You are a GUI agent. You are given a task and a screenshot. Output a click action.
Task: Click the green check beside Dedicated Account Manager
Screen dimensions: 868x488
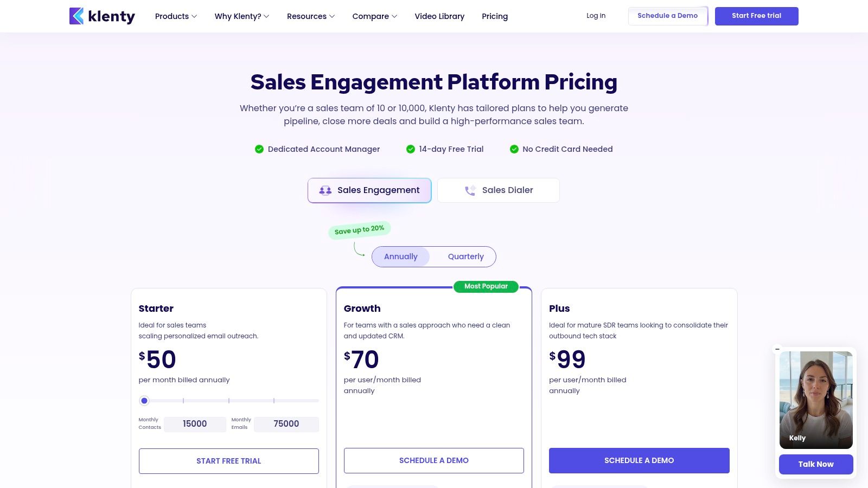click(259, 149)
